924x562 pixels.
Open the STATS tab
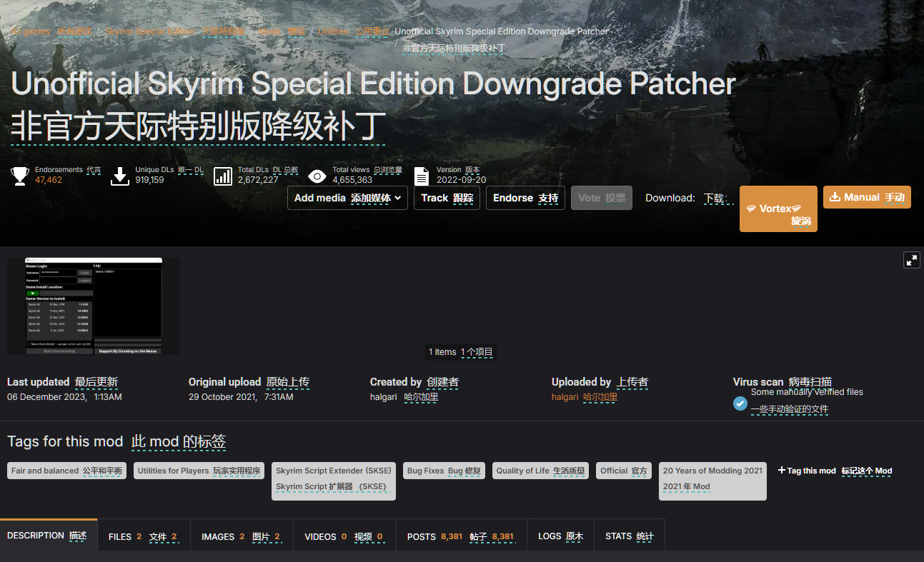pyautogui.click(x=629, y=536)
